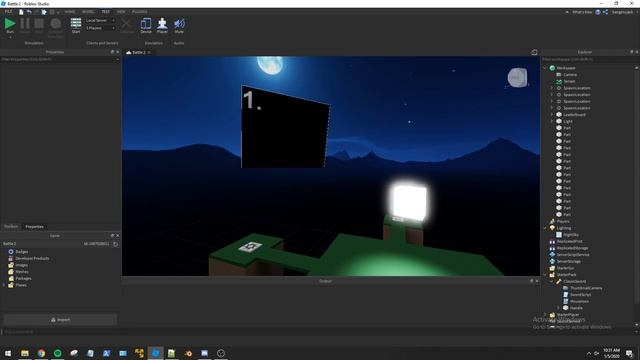Select ServerStorage in Explorer
The height and width of the screenshot is (360, 640).
569,261
